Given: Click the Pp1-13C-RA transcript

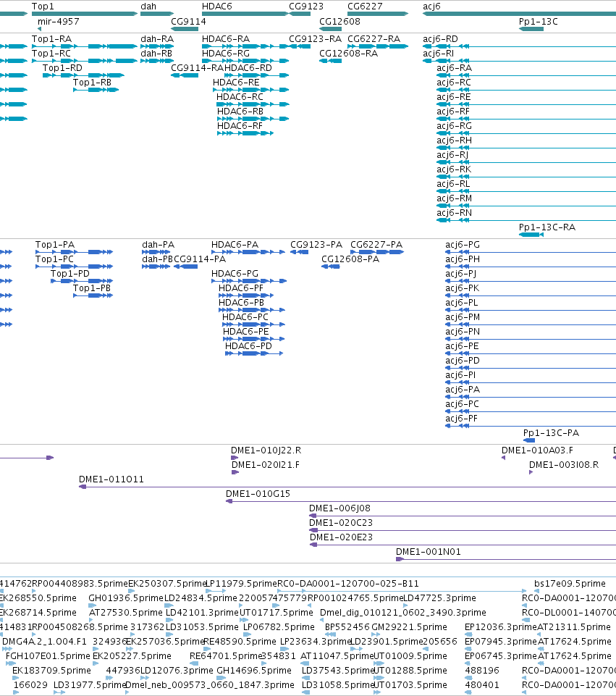Looking at the screenshot, I should pos(531,235).
